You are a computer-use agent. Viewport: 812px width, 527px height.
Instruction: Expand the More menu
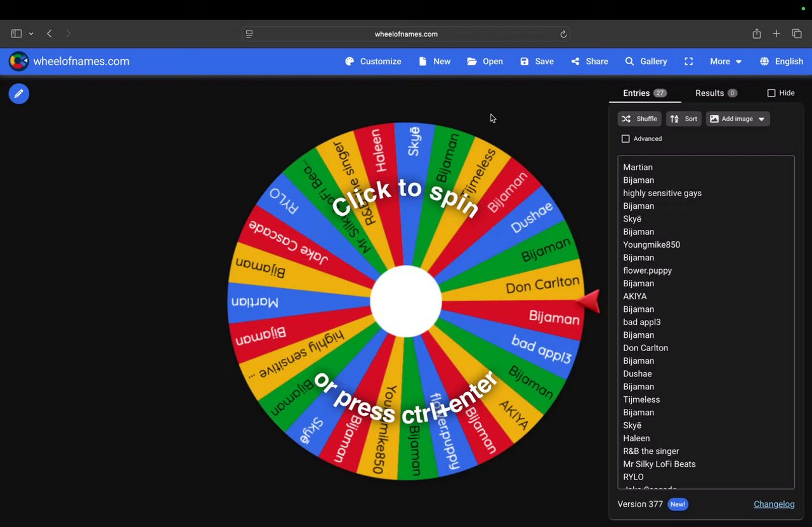coord(726,62)
